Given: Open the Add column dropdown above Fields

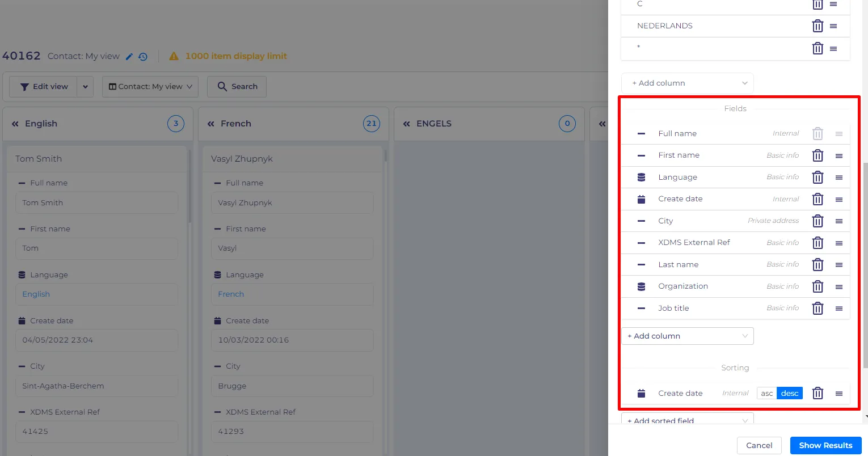Looking at the screenshot, I should [688, 83].
